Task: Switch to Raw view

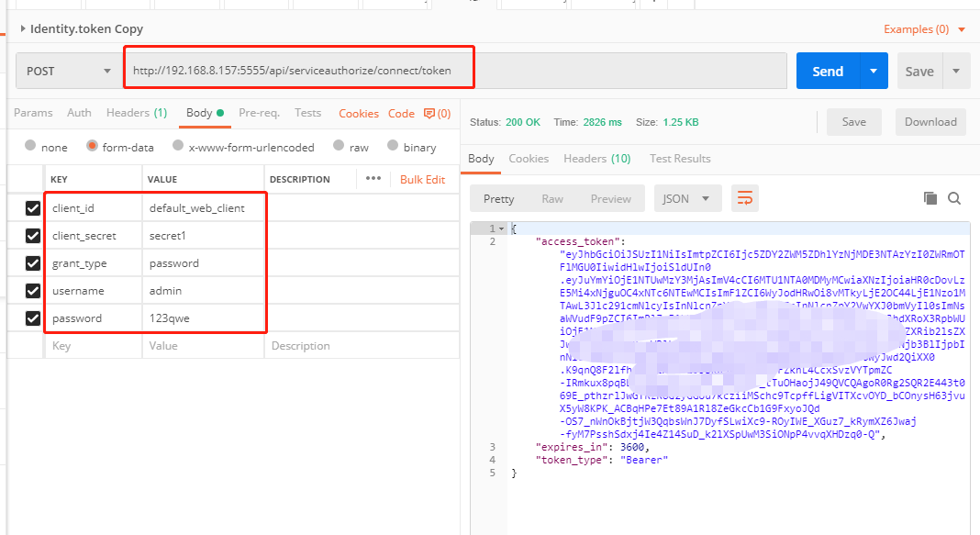Action: (552, 199)
